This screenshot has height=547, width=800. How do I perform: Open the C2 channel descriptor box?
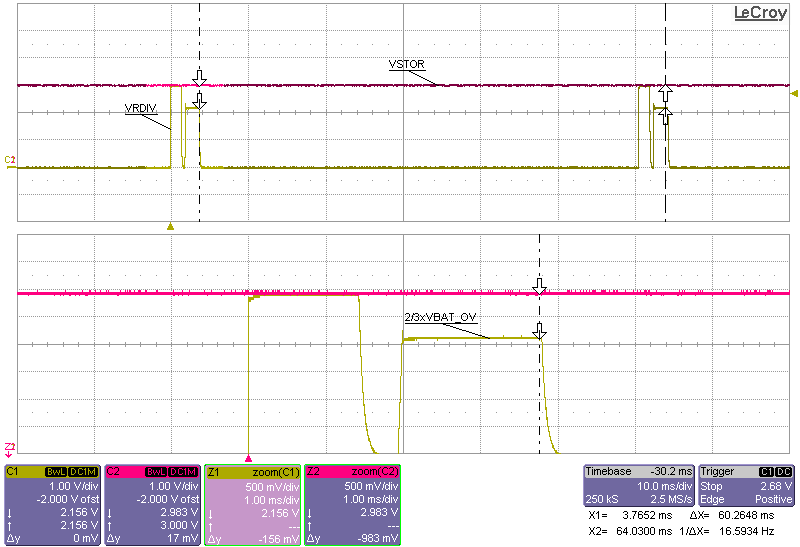click(152, 505)
